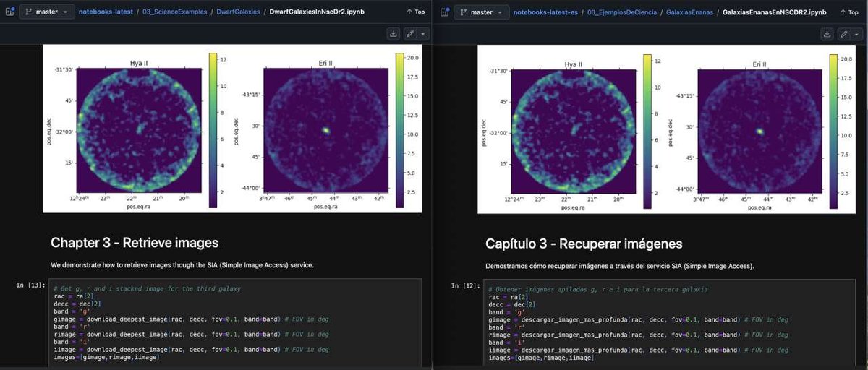This screenshot has width=868, height=370.
Task: Click Eri II plot in right notebook
Action: tap(758, 131)
